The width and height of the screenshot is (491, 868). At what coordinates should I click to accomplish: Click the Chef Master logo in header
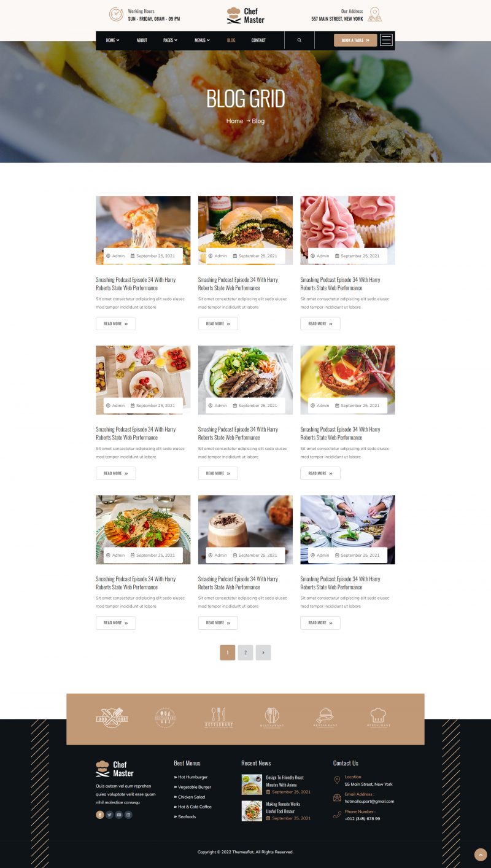pyautogui.click(x=245, y=15)
